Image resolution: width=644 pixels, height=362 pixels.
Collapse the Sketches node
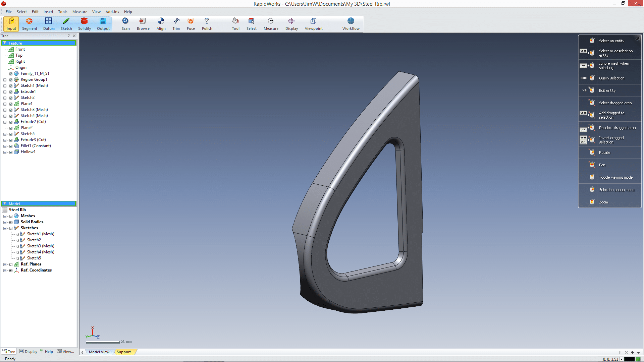[x=5, y=228]
